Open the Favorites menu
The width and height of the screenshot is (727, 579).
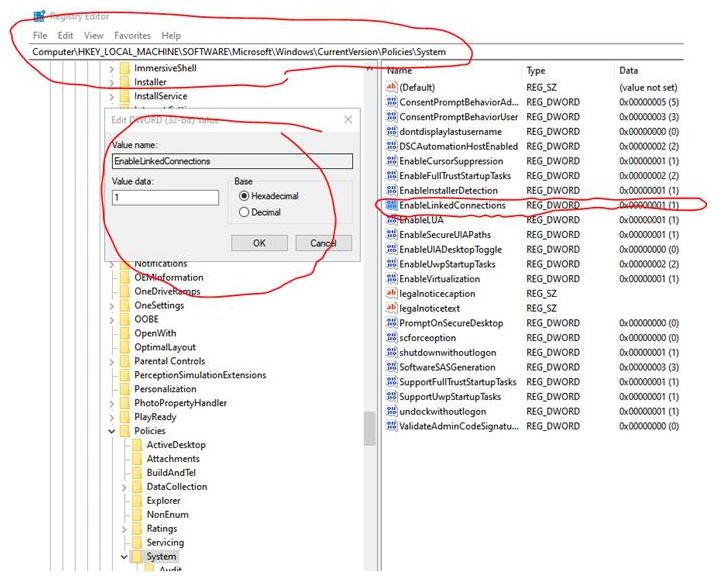(132, 36)
